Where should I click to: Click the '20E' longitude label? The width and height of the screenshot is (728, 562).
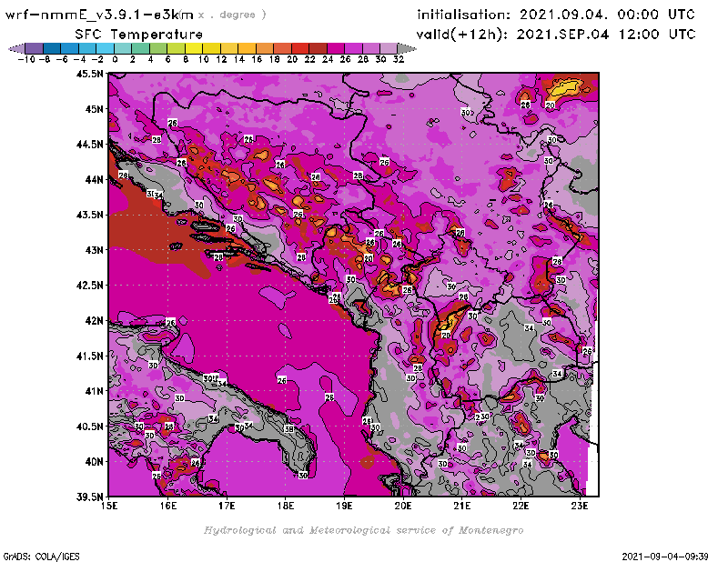pos(403,506)
